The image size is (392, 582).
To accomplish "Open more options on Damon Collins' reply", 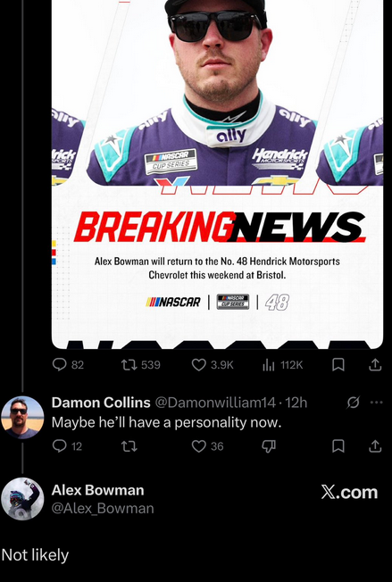I will pos(377,403).
